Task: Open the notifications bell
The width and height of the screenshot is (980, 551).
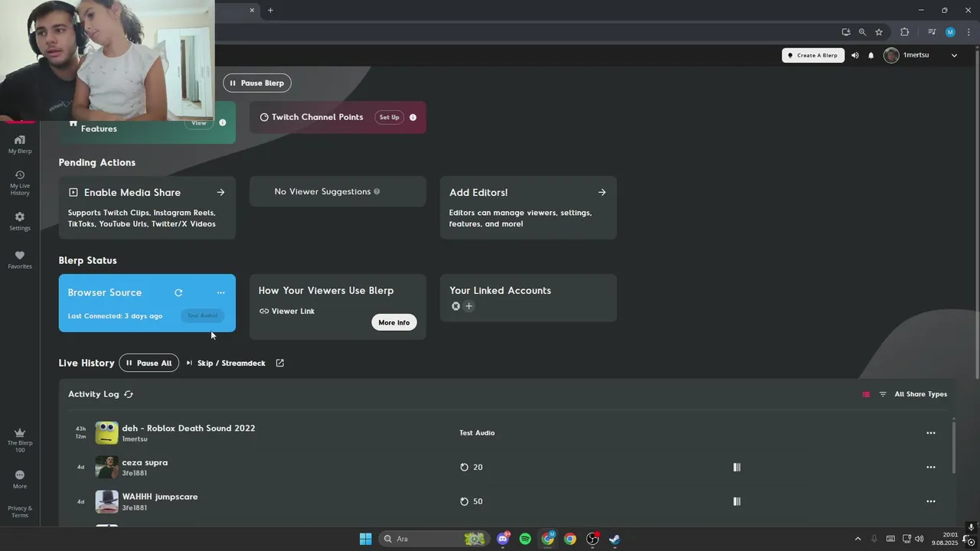Action: point(871,55)
